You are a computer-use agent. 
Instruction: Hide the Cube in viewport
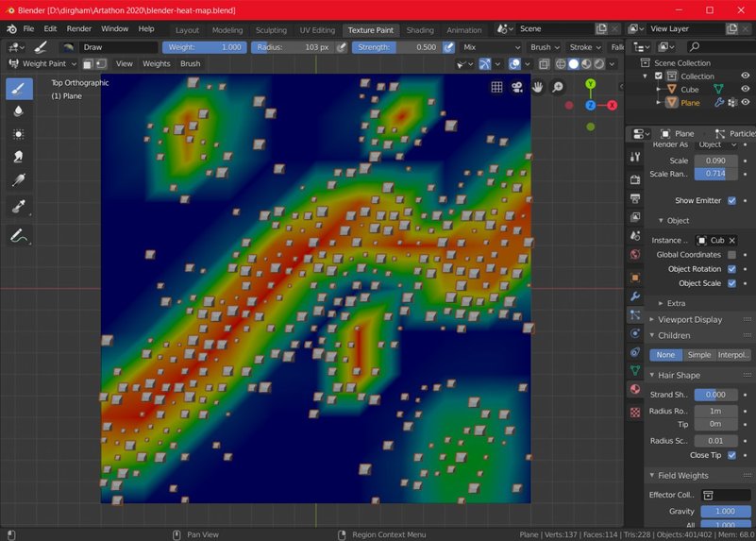click(745, 89)
